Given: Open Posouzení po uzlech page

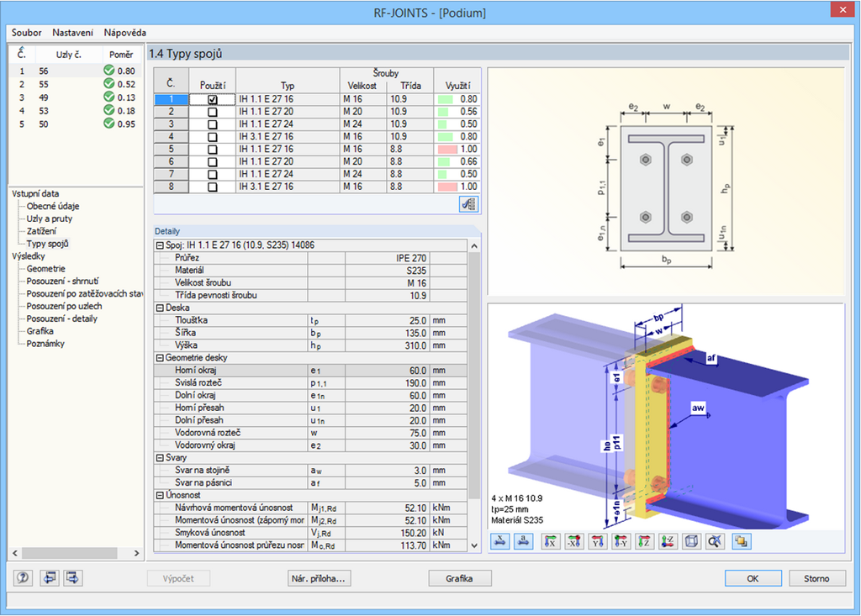Looking at the screenshot, I should 64,306.
